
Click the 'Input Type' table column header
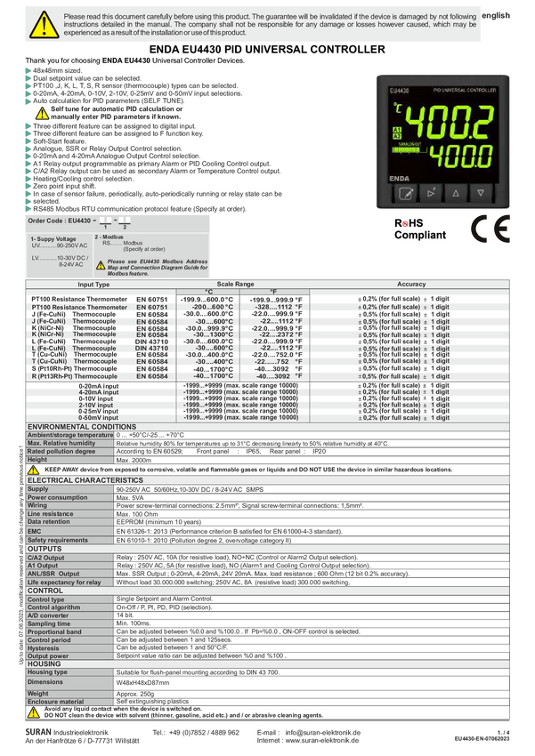point(93,285)
